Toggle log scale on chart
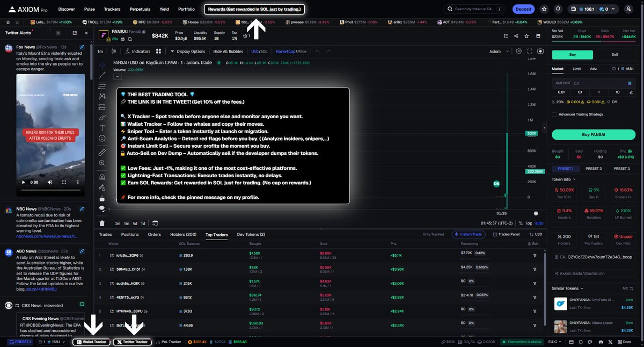Screen dimensions: 644x347 (x=529, y=223)
